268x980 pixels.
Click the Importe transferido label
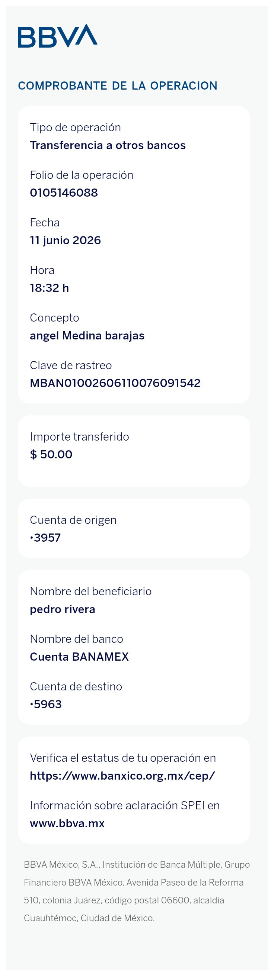(x=80, y=436)
